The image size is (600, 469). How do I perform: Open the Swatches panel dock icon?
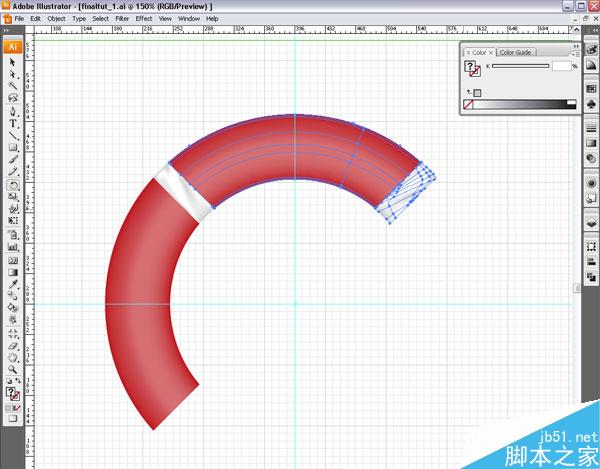click(x=591, y=89)
